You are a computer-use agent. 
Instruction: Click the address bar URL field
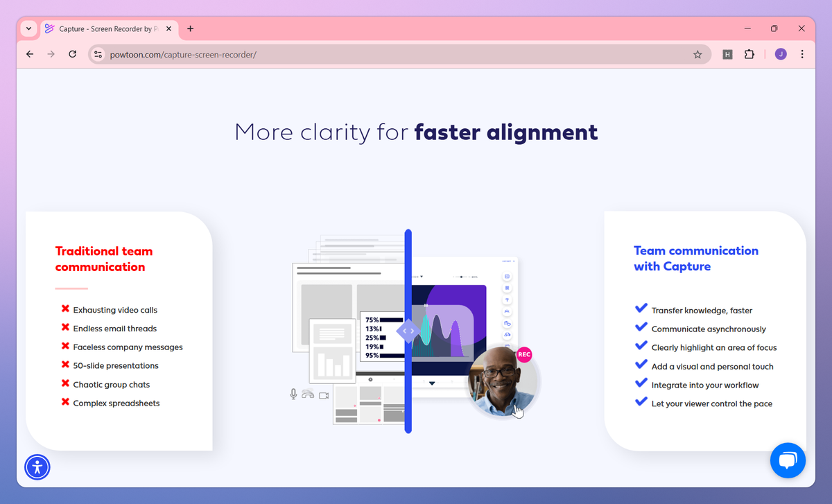(x=399, y=54)
